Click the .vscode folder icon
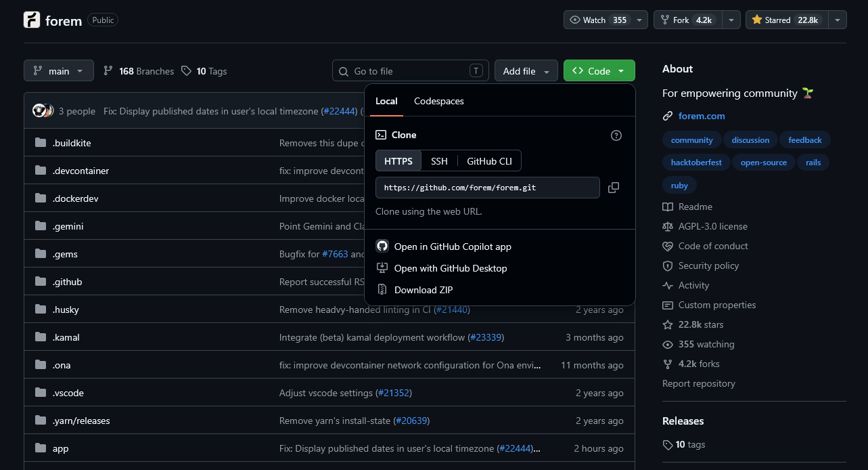868x470 pixels. click(41, 393)
